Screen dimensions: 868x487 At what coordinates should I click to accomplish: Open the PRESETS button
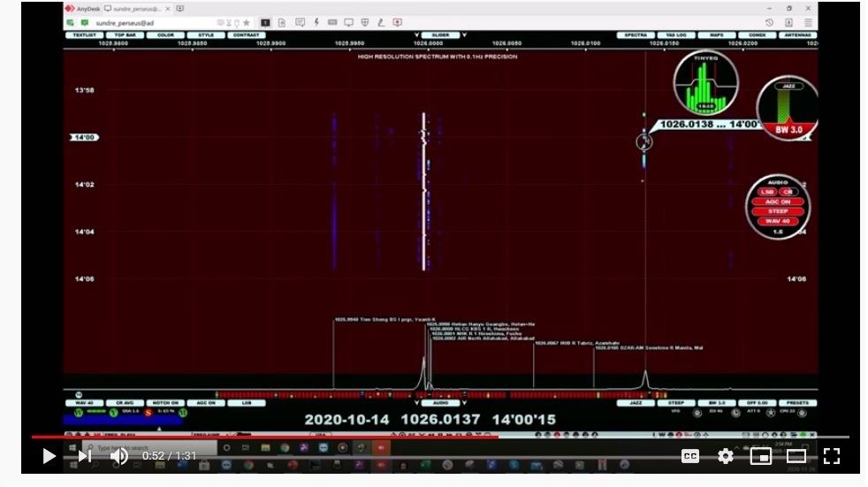797,403
